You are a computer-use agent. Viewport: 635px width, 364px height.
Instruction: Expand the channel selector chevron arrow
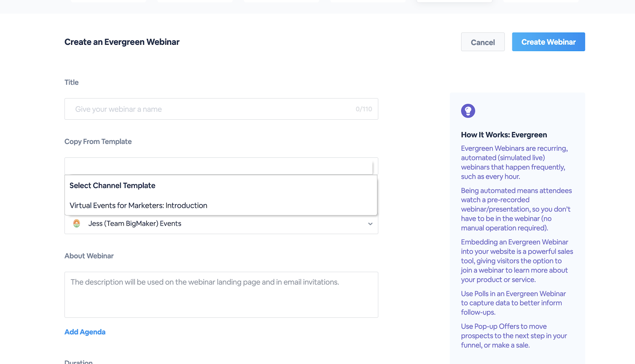pos(370,224)
